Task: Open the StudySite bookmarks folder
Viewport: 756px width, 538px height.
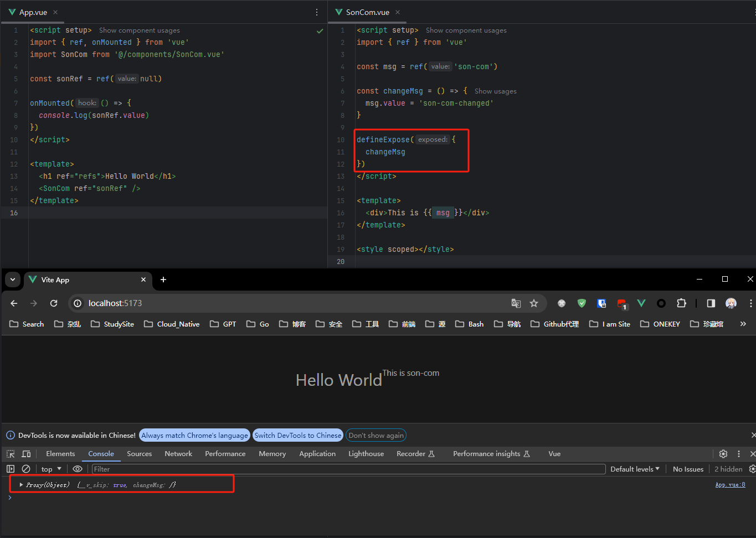Action: (x=112, y=324)
